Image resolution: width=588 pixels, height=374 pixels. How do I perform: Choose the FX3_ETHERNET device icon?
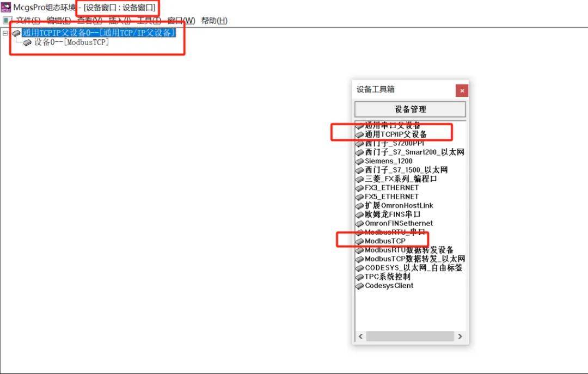(x=359, y=188)
